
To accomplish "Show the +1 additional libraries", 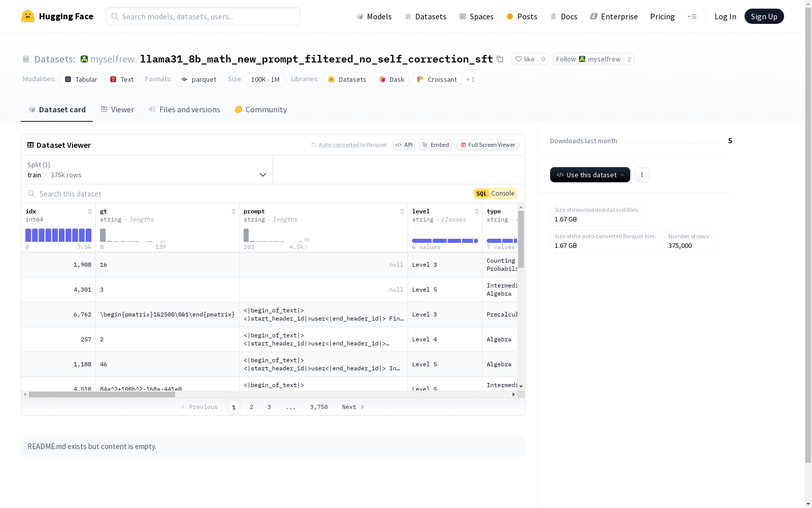I will pos(470,79).
